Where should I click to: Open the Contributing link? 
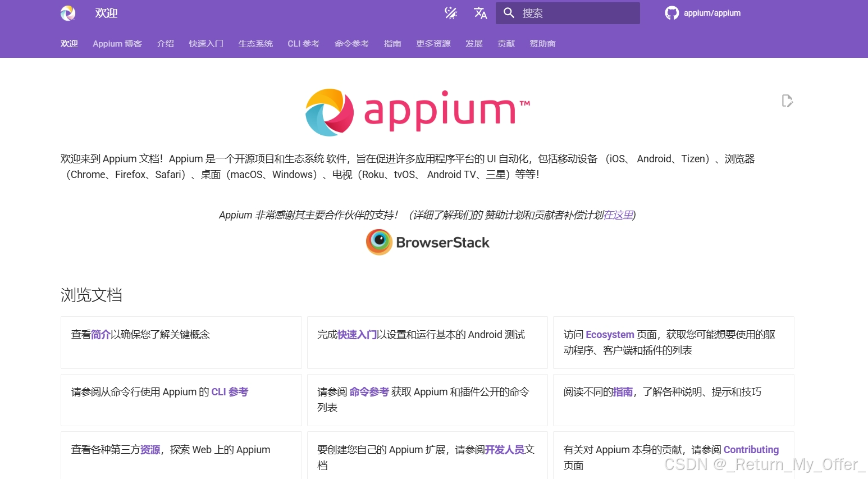[751, 450]
